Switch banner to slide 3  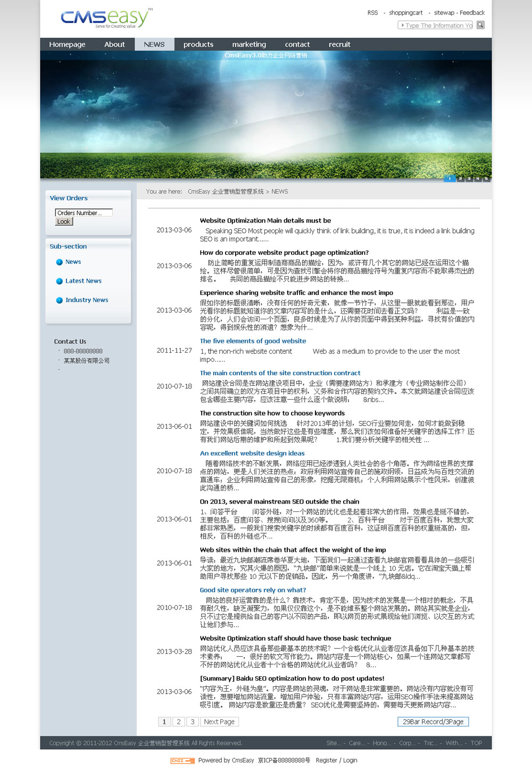tap(469, 179)
